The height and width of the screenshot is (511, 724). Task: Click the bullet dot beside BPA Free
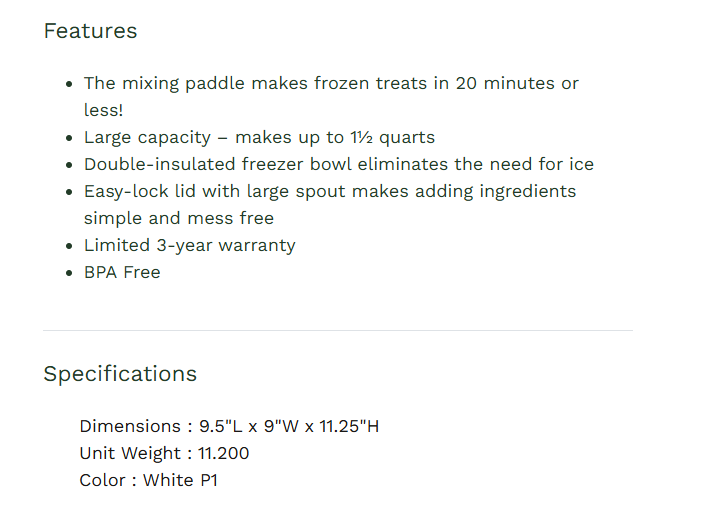68,273
